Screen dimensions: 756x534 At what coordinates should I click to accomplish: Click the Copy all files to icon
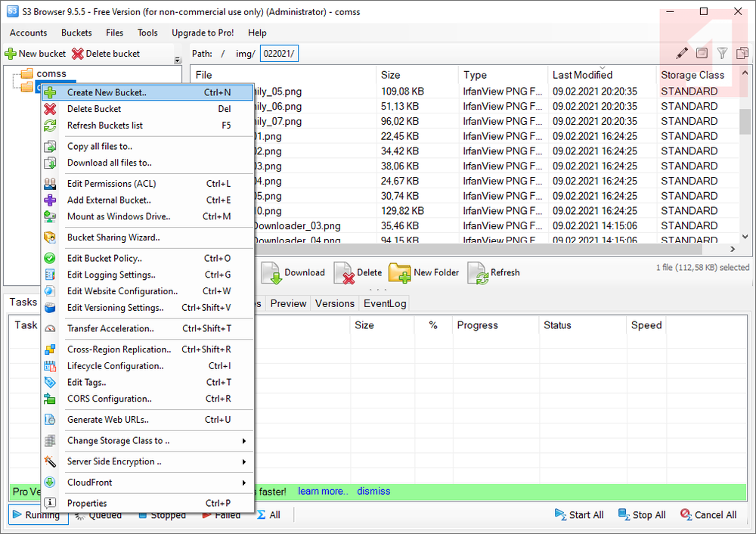click(x=50, y=146)
